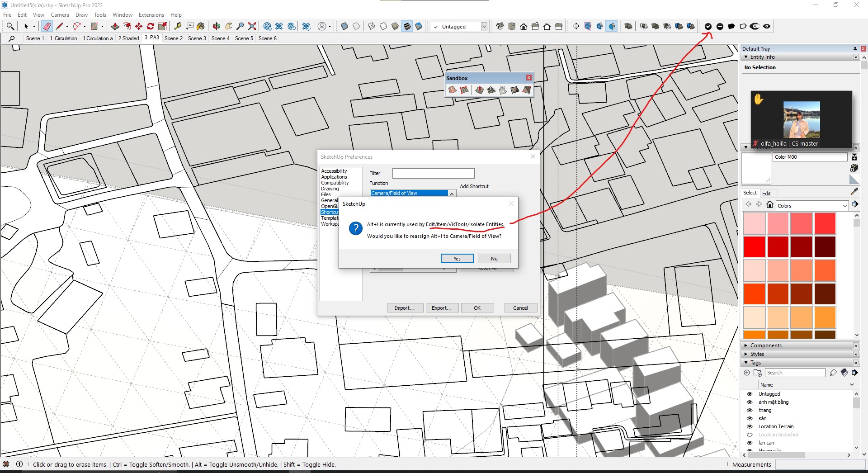Choose the Paint Bucket tool
The width and height of the screenshot is (868, 473).
pyautogui.click(x=201, y=26)
